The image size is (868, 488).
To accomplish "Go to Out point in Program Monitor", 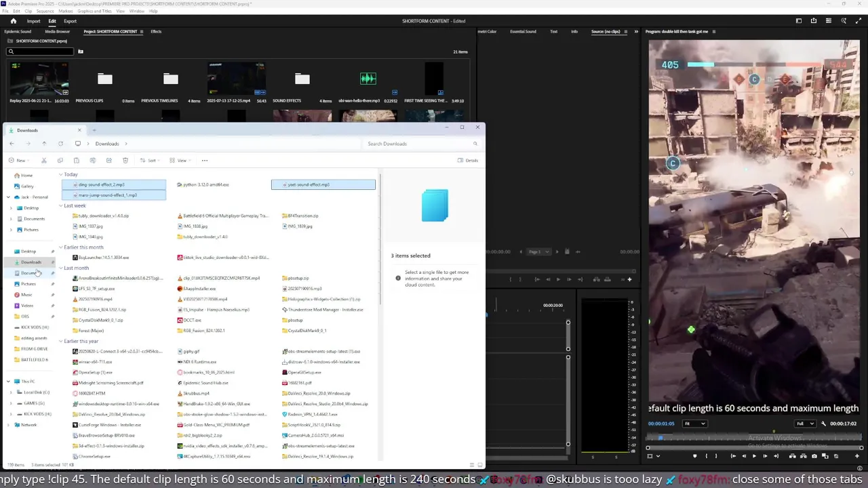I will pyautogui.click(x=776, y=456).
